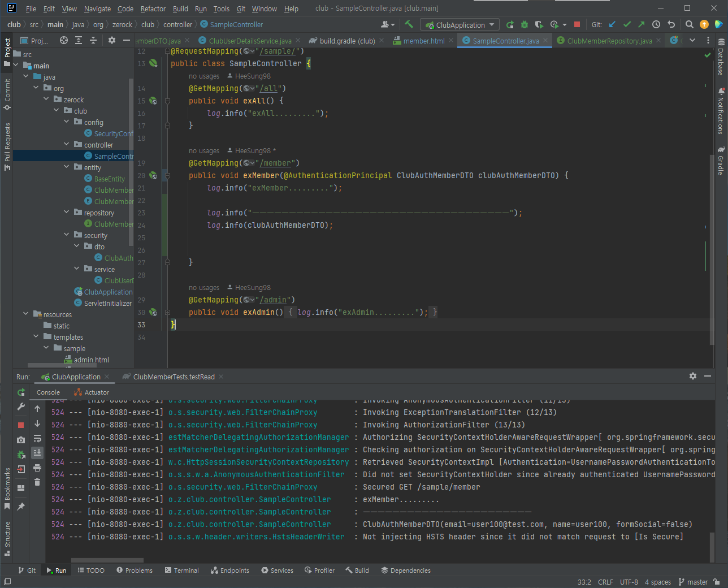Click the master git branch widget

click(693, 582)
